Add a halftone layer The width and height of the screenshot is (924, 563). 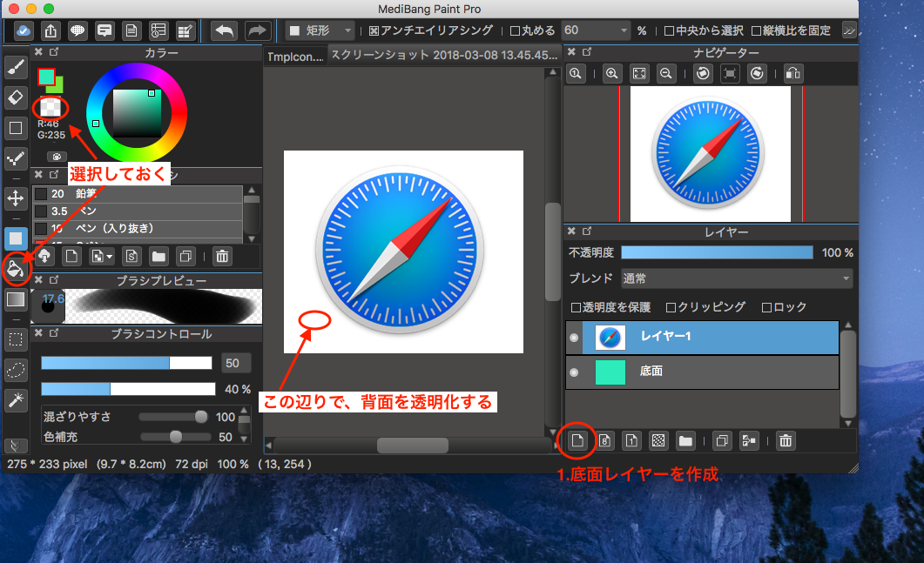(x=659, y=440)
